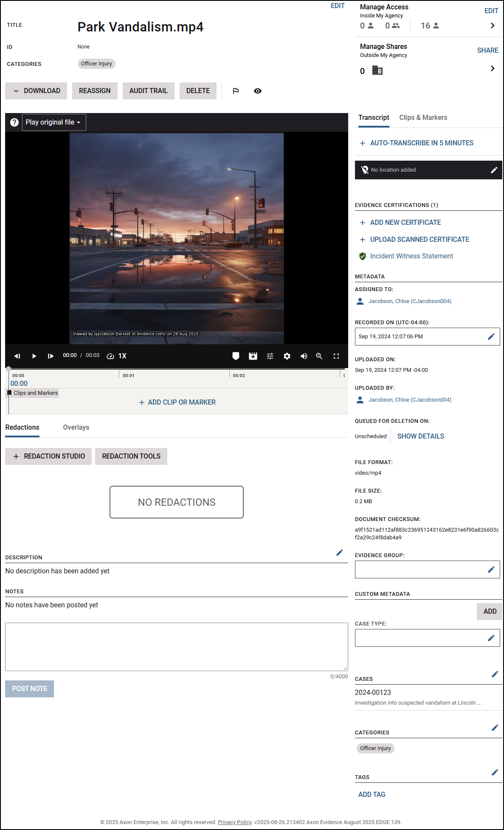Open the Play original file dropdown

(x=54, y=122)
